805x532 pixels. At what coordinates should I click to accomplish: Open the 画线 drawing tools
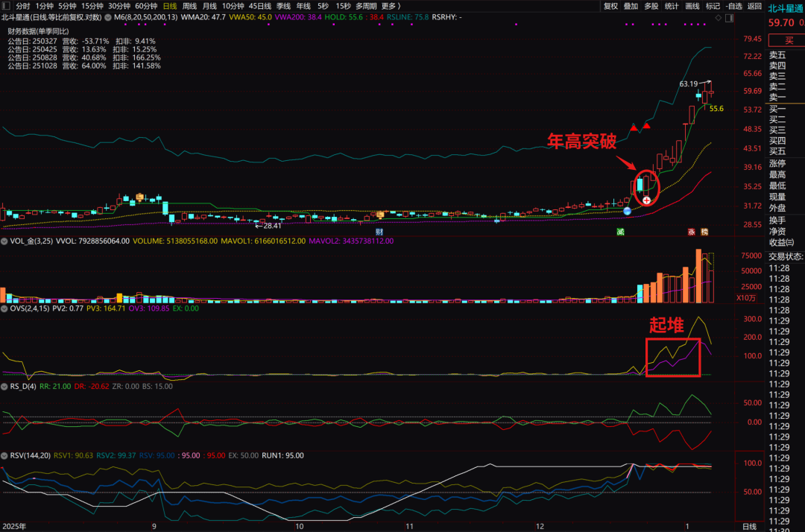(692, 6)
